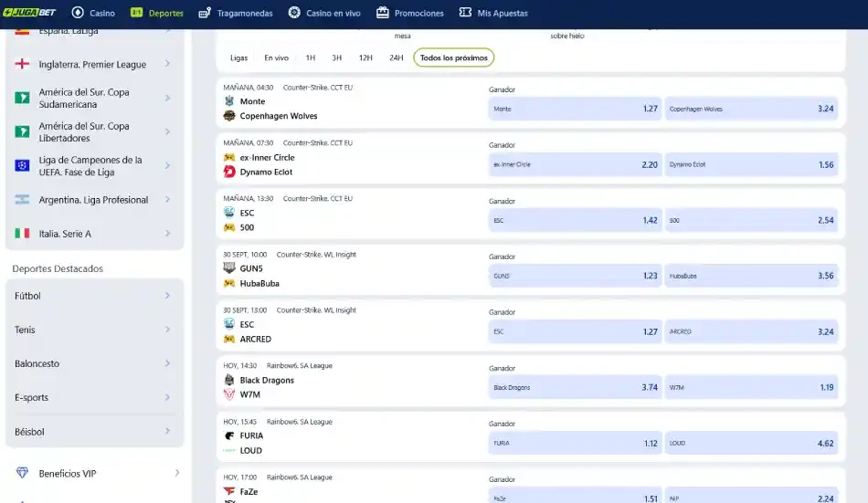Bet on Monte at 1.27 odds
The height and width of the screenshot is (503, 868).
click(x=575, y=109)
